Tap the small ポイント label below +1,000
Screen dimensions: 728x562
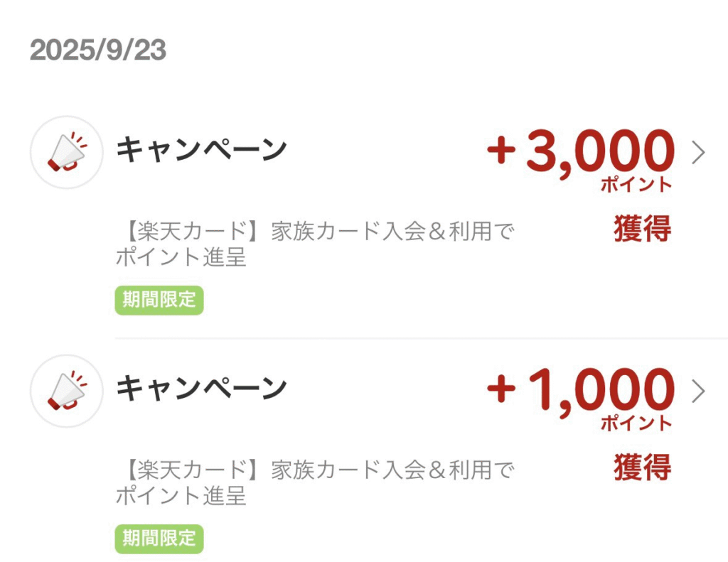[x=636, y=423]
